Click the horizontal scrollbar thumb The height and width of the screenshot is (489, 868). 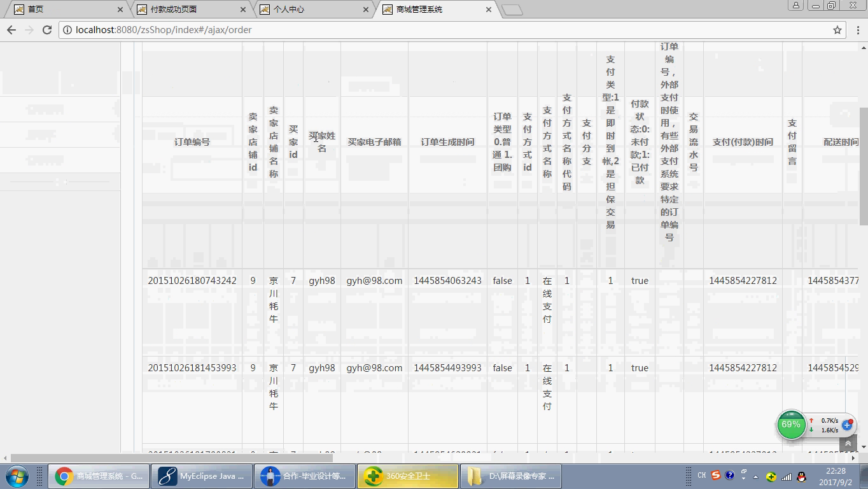click(172, 458)
